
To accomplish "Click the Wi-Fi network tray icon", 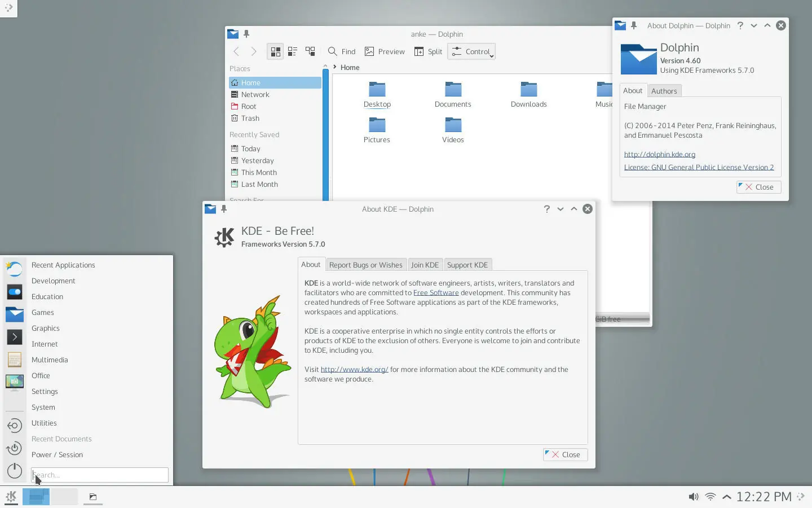I will (x=710, y=497).
